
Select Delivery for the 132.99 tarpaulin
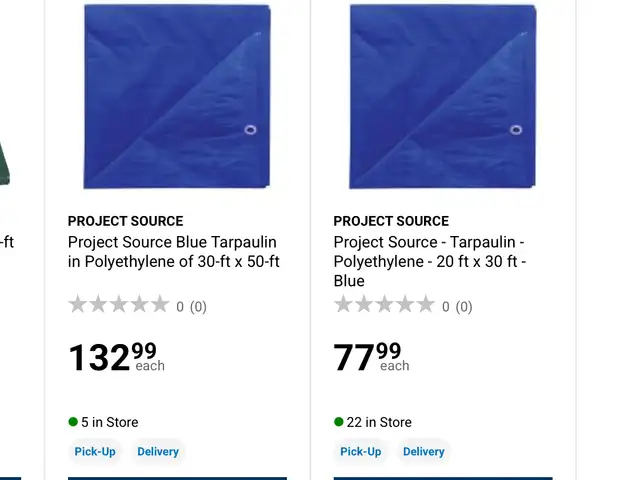click(x=158, y=451)
